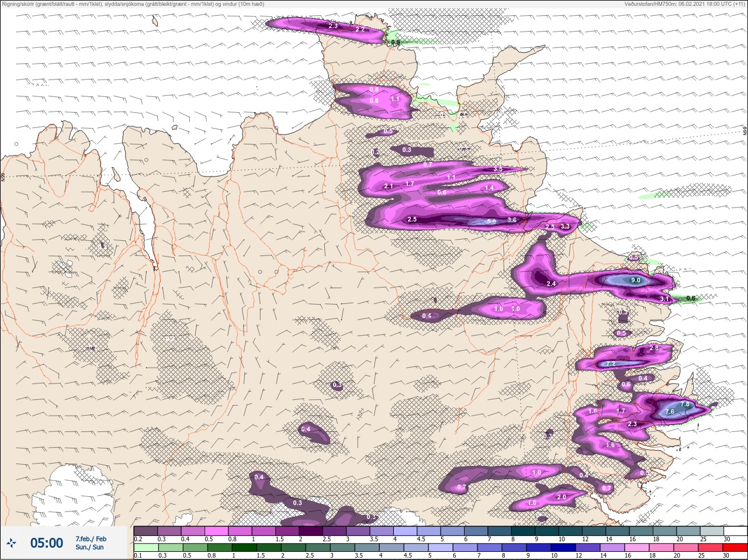Click the 9.0 precipitation value on the map

point(636,280)
